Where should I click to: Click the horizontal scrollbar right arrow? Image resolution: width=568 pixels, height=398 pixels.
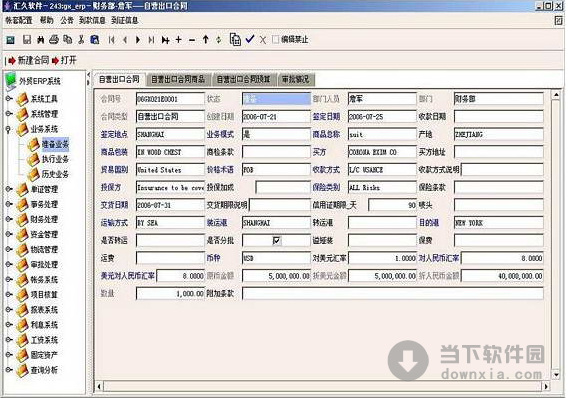pos(546,386)
